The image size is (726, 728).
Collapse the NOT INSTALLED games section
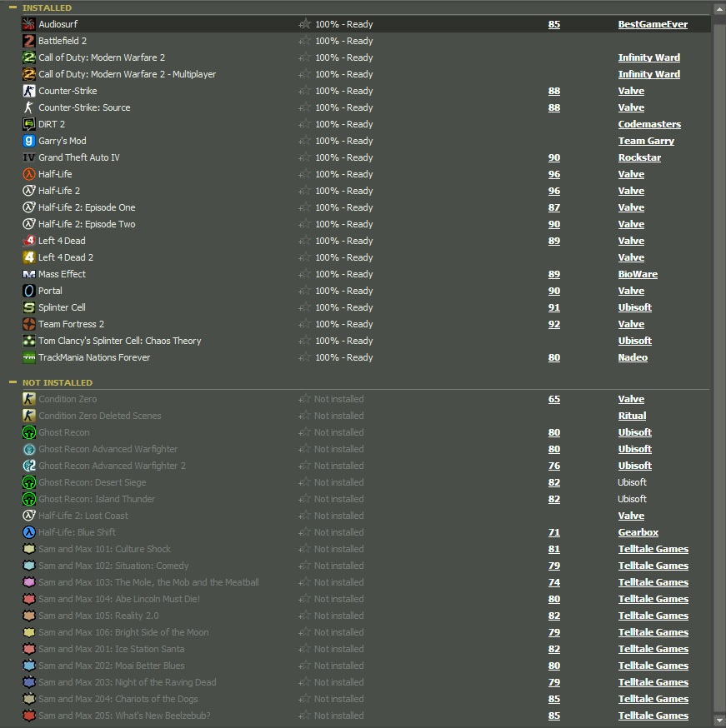(13, 382)
